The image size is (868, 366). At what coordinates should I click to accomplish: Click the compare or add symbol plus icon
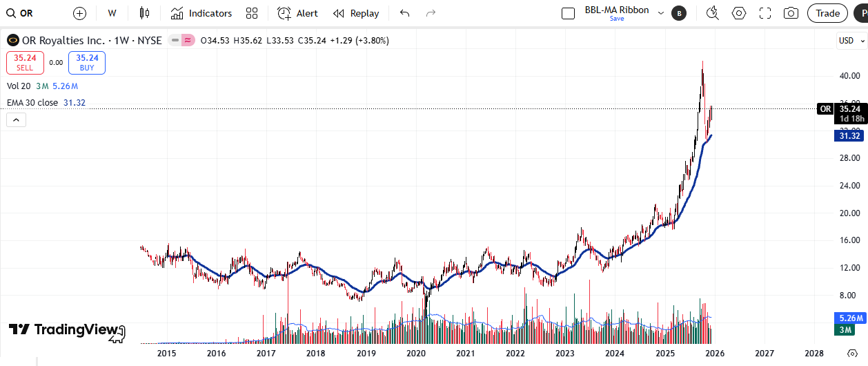point(79,13)
